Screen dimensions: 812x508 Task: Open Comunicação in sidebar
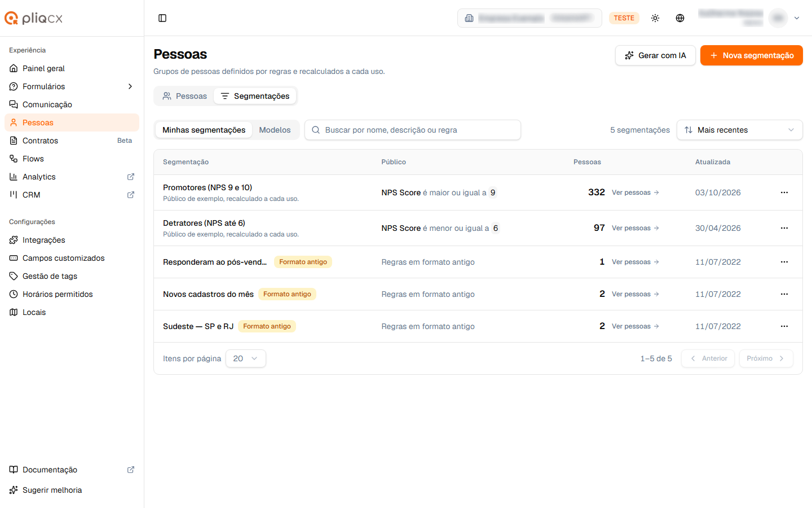(x=72, y=104)
